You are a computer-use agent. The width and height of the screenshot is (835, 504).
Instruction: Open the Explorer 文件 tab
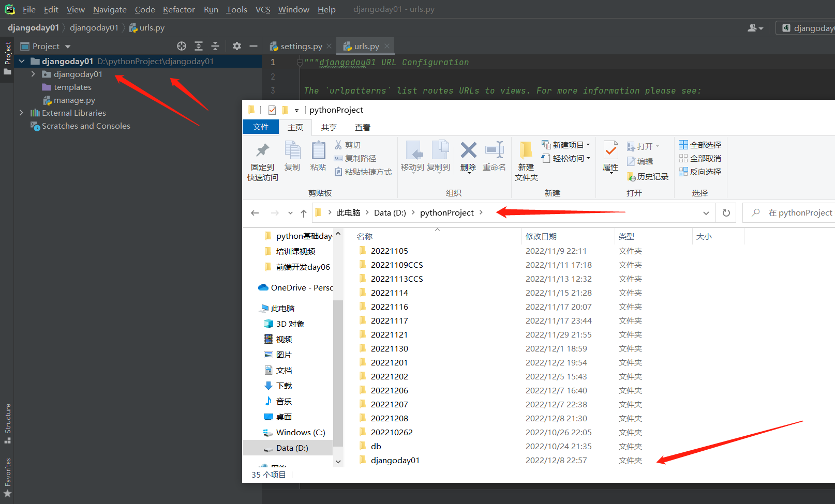(x=261, y=127)
